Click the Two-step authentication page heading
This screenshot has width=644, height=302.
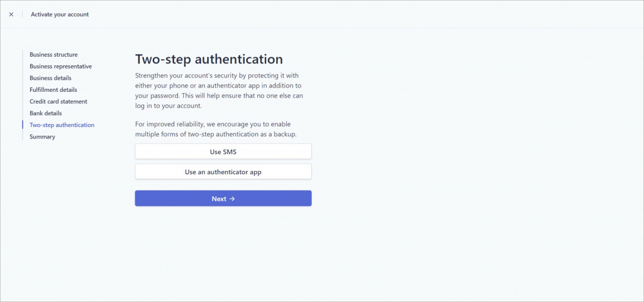pyautogui.click(x=209, y=59)
